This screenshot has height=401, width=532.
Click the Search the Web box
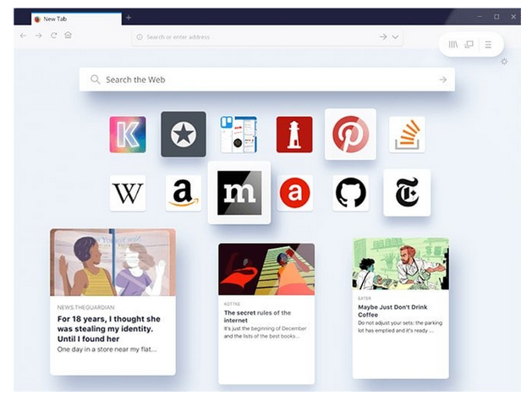click(x=267, y=80)
